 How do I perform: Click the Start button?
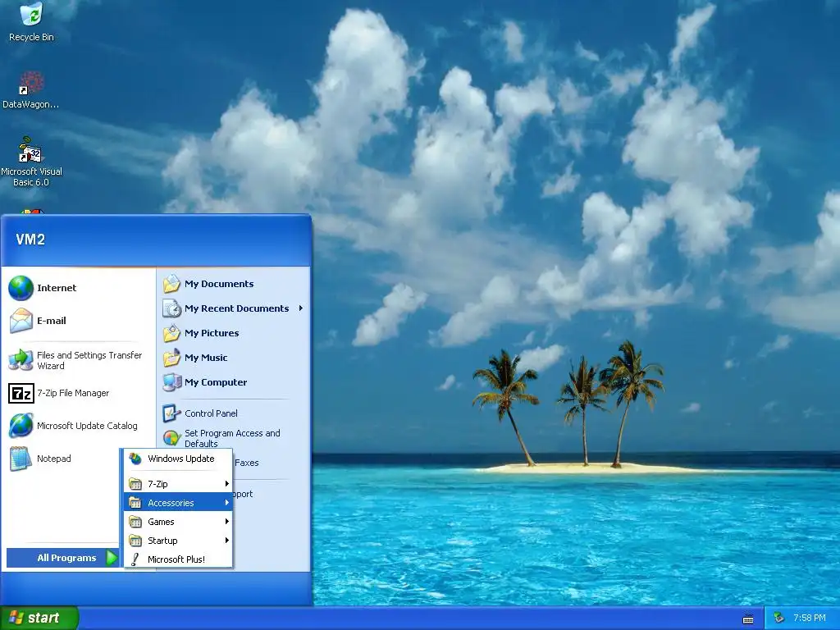tap(39, 618)
